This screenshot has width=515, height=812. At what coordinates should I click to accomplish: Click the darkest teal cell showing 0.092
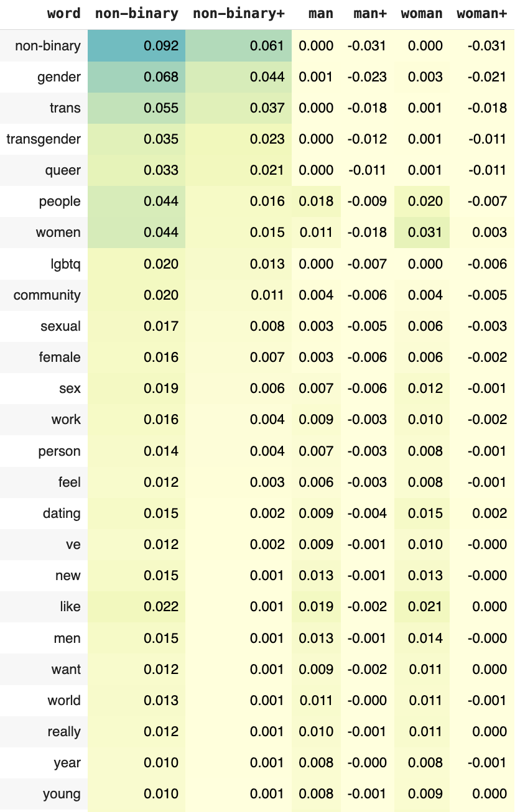[x=160, y=45]
